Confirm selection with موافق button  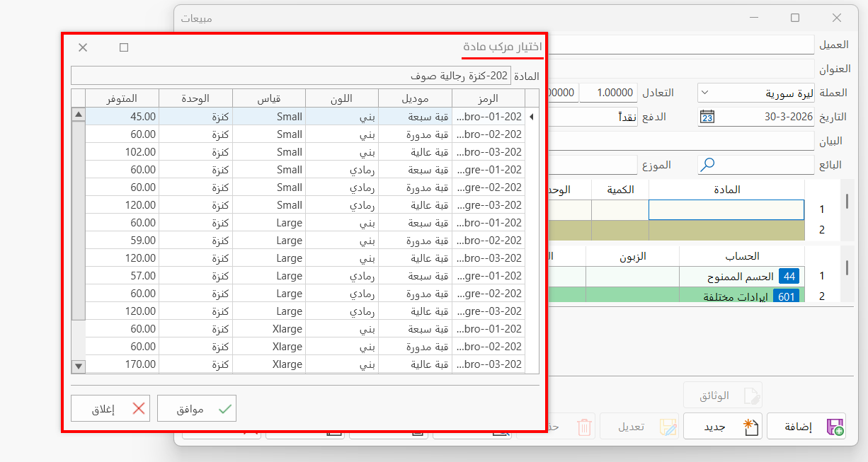coord(196,408)
